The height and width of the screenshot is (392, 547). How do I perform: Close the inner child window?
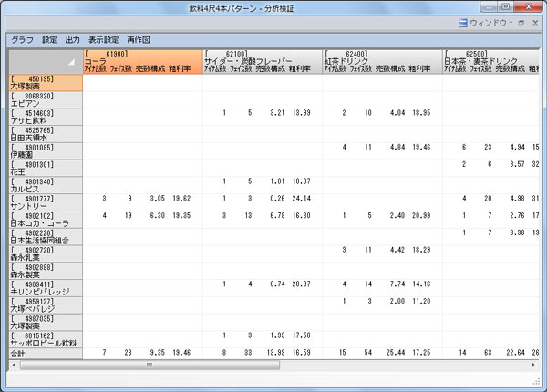[x=535, y=23]
